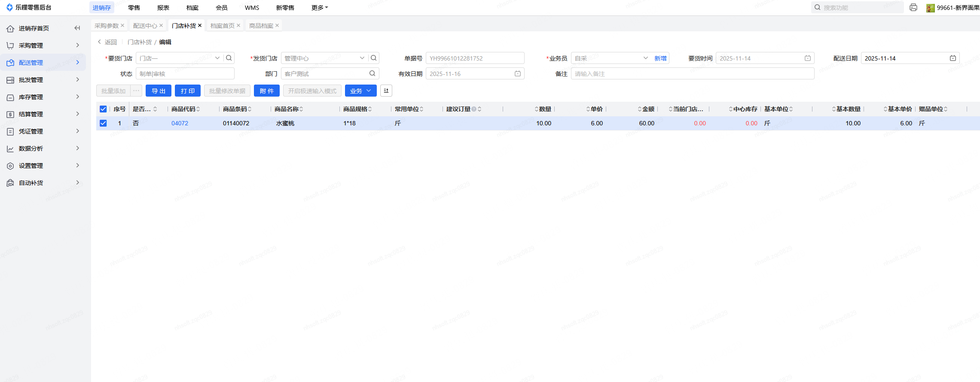This screenshot has height=382, width=980.
Task: Click the column settings icon next to 业务
Action: (386, 91)
